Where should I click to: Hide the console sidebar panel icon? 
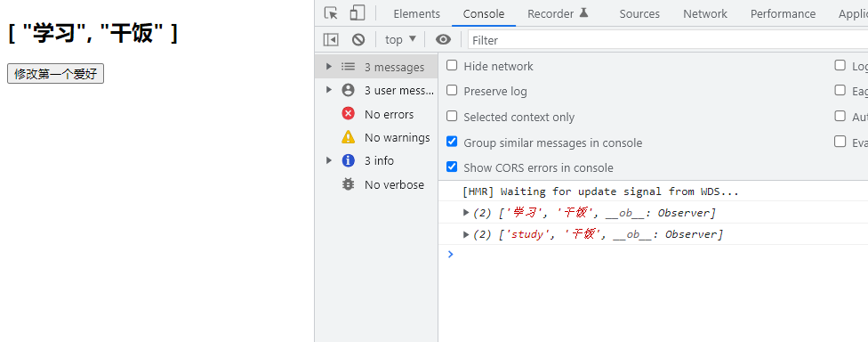[331, 39]
